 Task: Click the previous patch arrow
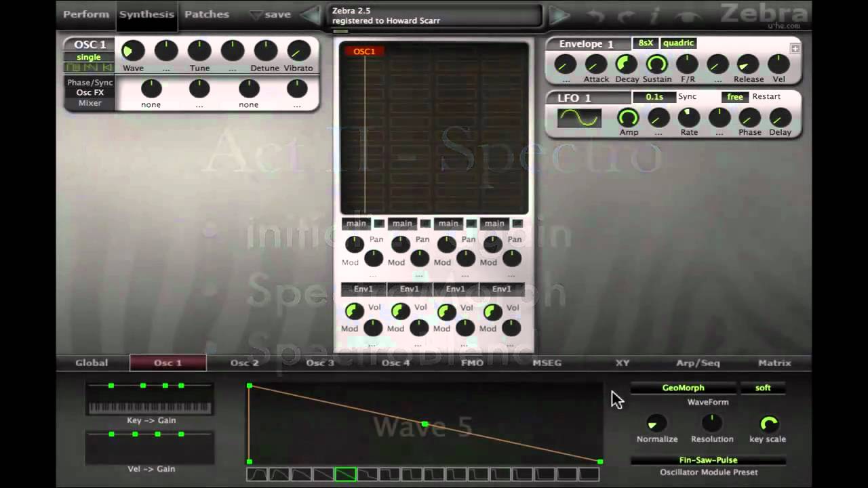point(310,14)
